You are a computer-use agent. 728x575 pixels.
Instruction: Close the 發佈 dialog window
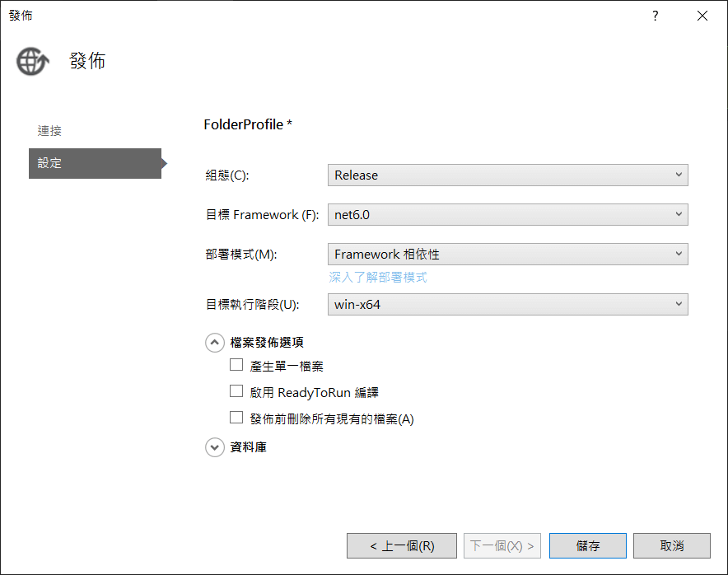(x=702, y=16)
